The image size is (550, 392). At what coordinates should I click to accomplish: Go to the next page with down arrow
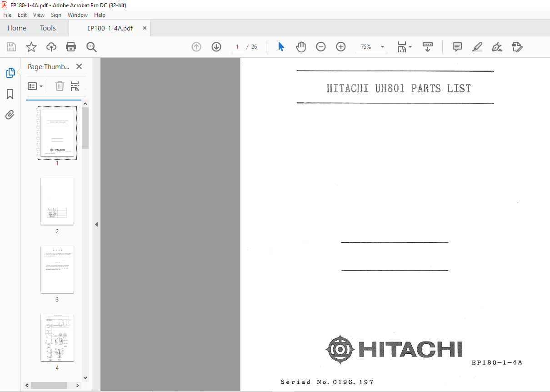[216, 47]
